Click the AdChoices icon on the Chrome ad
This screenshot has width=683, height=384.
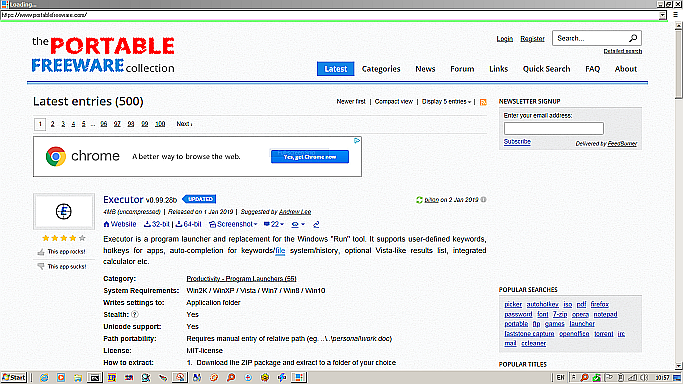[x=357, y=141]
